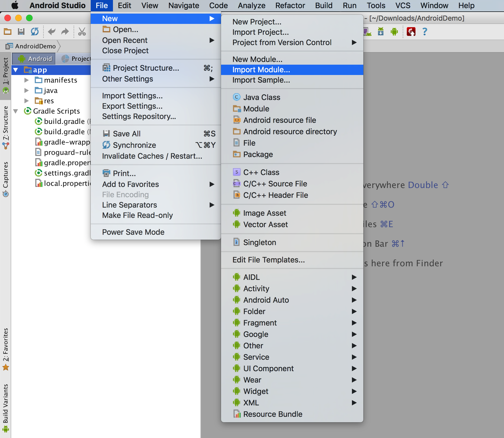Select the AndroidDemo breadcrumb
The width and height of the screenshot is (504, 438).
coord(31,46)
